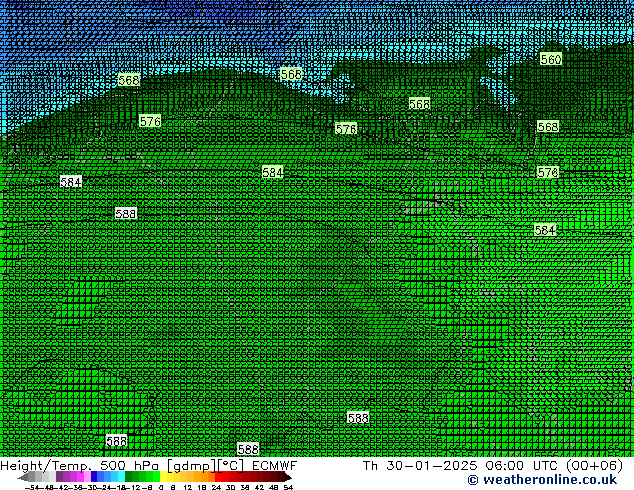Screen dimensions: 634x490
Task: Click the "Th 30-01-2025 06:00 UTC" date text
Action: (x=461, y=466)
